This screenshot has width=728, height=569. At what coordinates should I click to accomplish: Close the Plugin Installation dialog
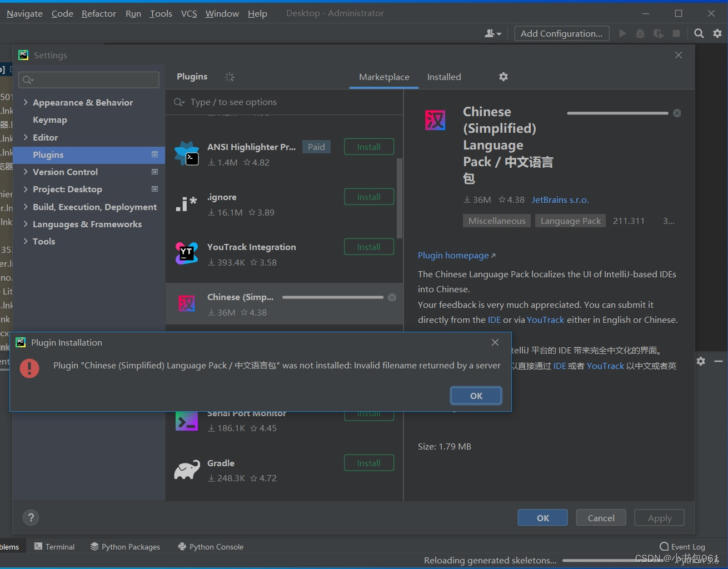point(495,342)
